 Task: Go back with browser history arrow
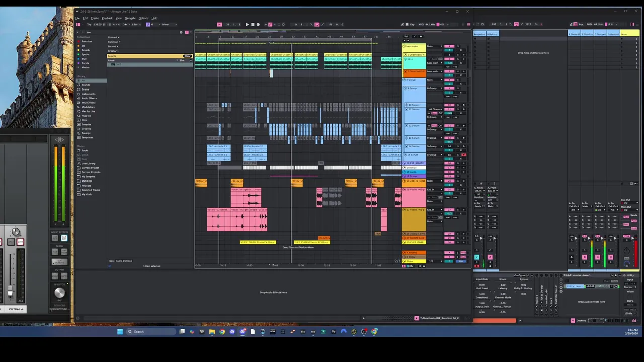coord(78,32)
